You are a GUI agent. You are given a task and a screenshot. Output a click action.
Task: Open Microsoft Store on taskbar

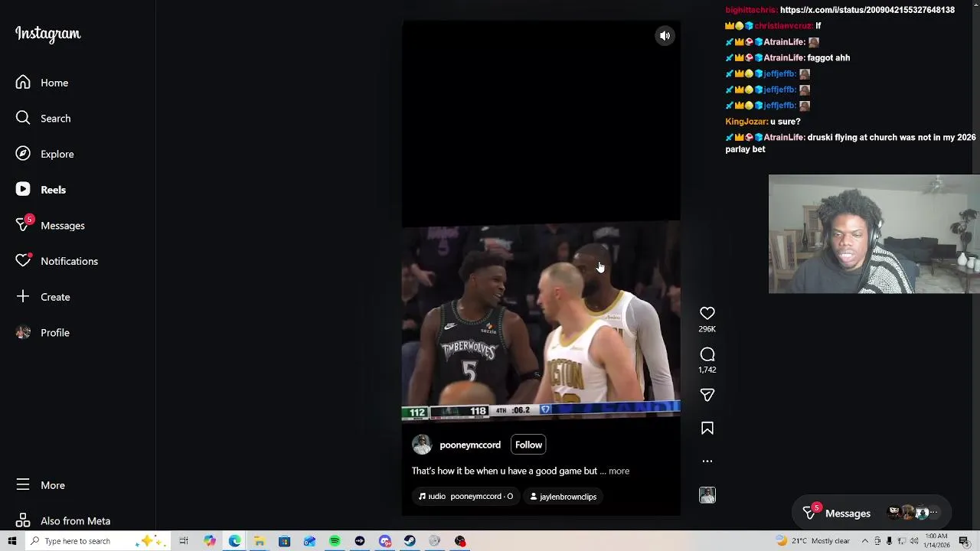click(284, 541)
